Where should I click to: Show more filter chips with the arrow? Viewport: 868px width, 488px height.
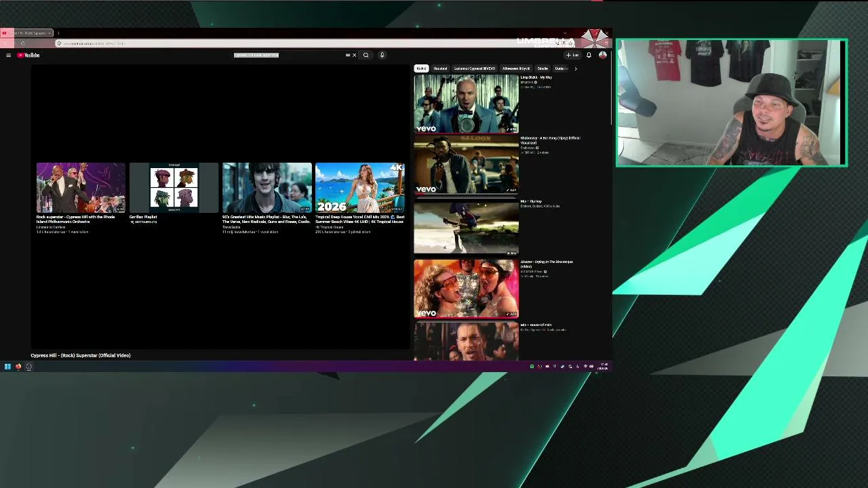pos(575,68)
